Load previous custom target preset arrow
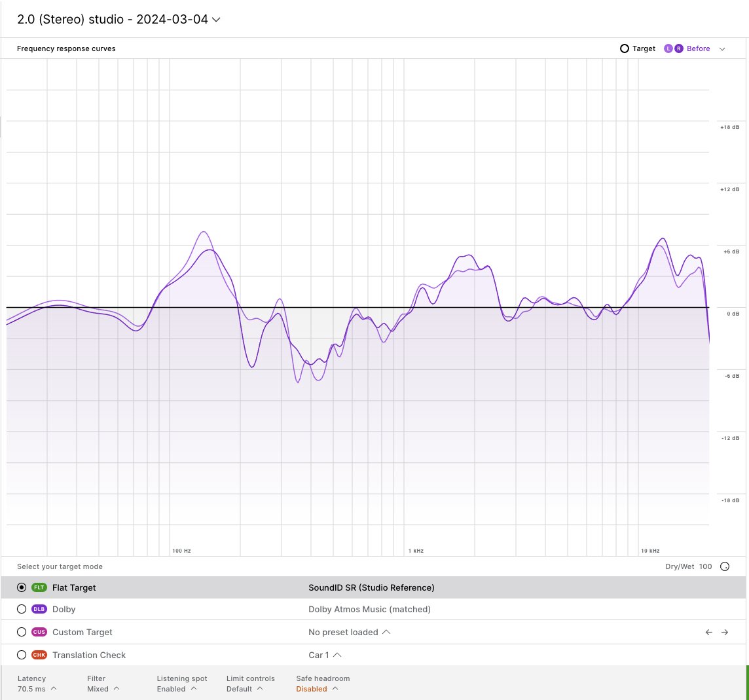Screen dimensions: 749x700 click(x=709, y=632)
